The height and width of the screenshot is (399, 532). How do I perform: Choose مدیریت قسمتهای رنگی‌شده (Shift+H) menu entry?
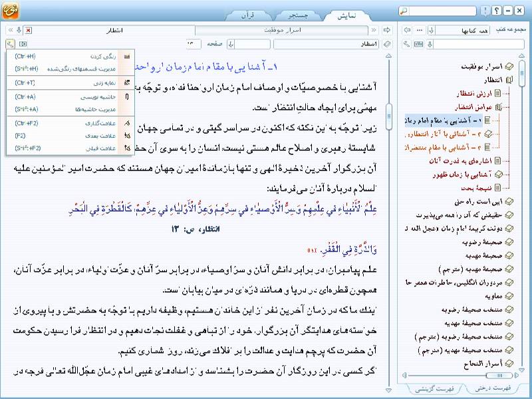coord(70,69)
